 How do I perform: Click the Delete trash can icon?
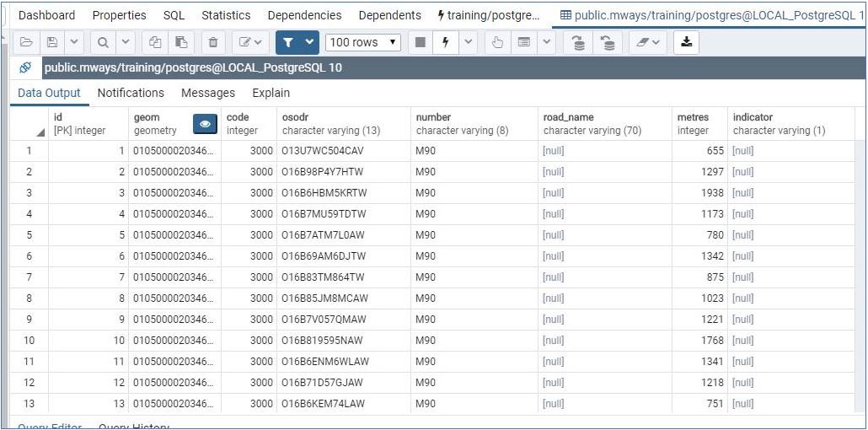pos(213,42)
